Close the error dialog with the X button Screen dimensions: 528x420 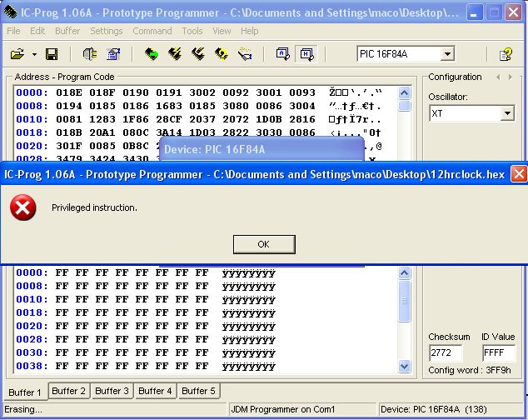coord(518,174)
